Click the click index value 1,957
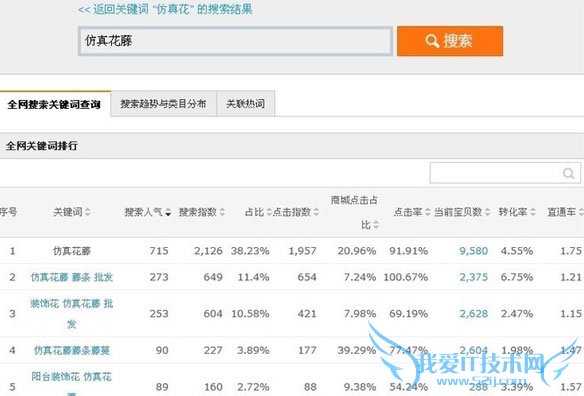The width and height of the screenshot is (584, 396). [302, 251]
